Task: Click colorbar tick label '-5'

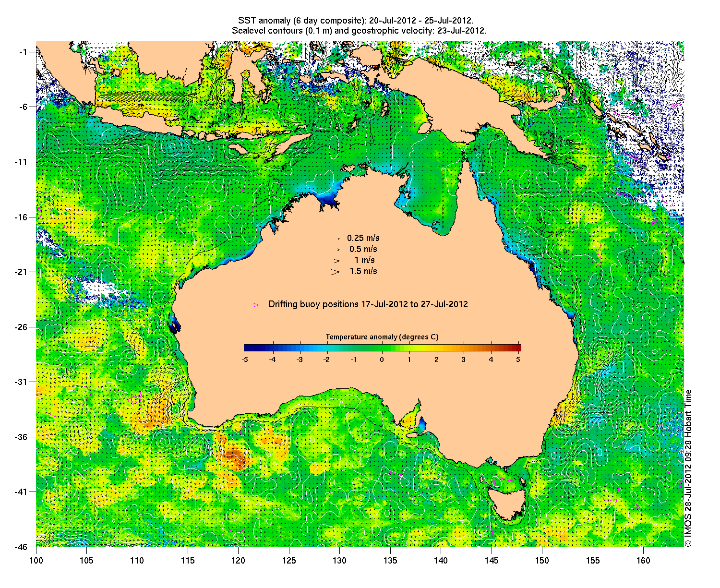Action: tap(245, 360)
